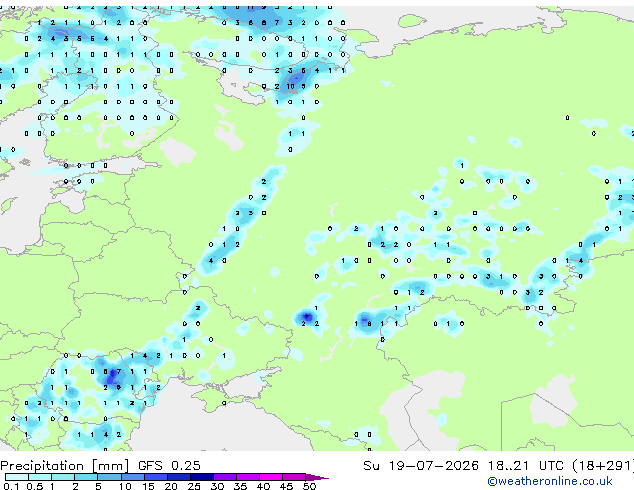Click the 'Precipitation [mm]' title text
This screenshot has width=634, height=490.
click(65, 466)
